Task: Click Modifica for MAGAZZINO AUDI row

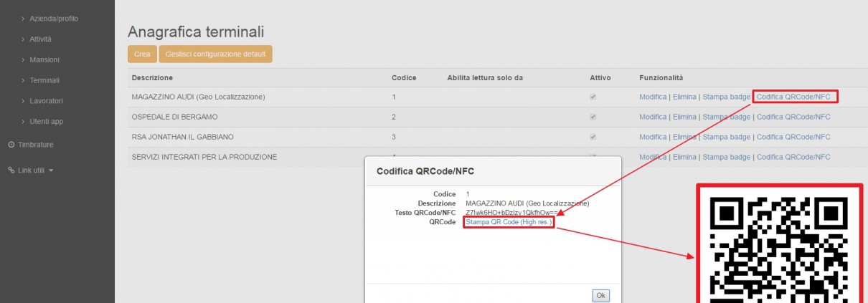Action: click(653, 97)
